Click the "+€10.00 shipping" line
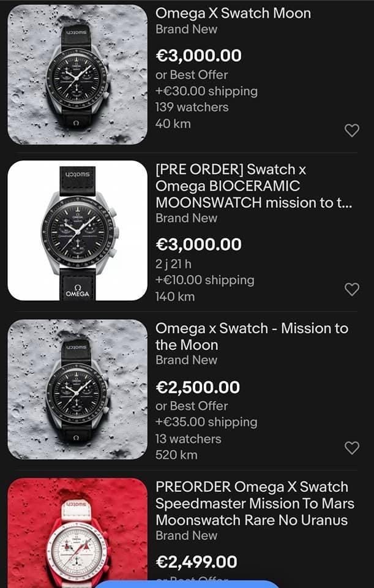 click(x=204, y=280)
